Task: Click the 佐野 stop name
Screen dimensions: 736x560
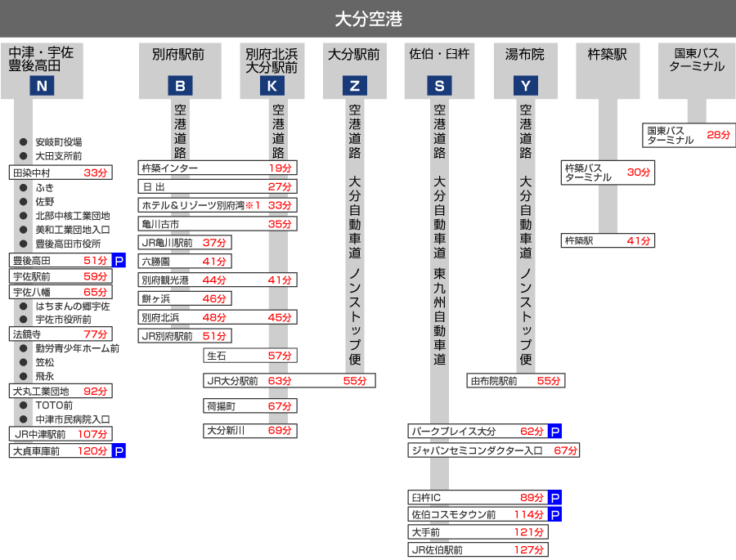Action: click(45, 202)
